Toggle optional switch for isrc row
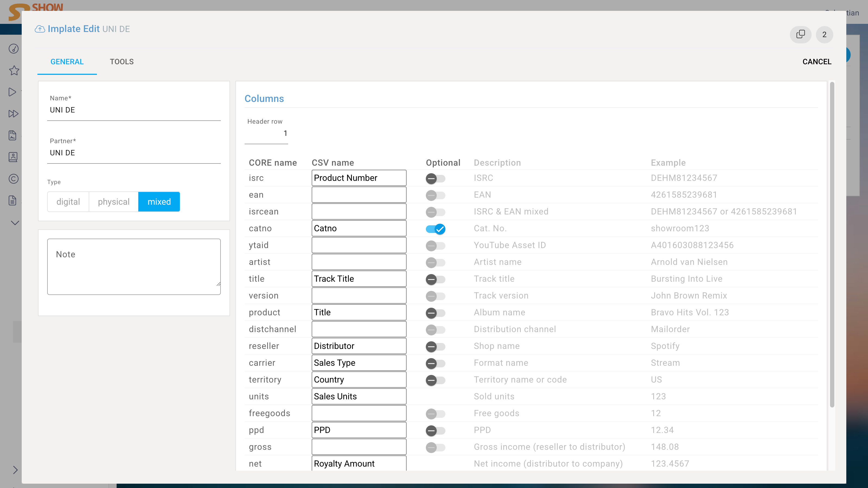Screen dimensions: 868x488 point(435,178)
